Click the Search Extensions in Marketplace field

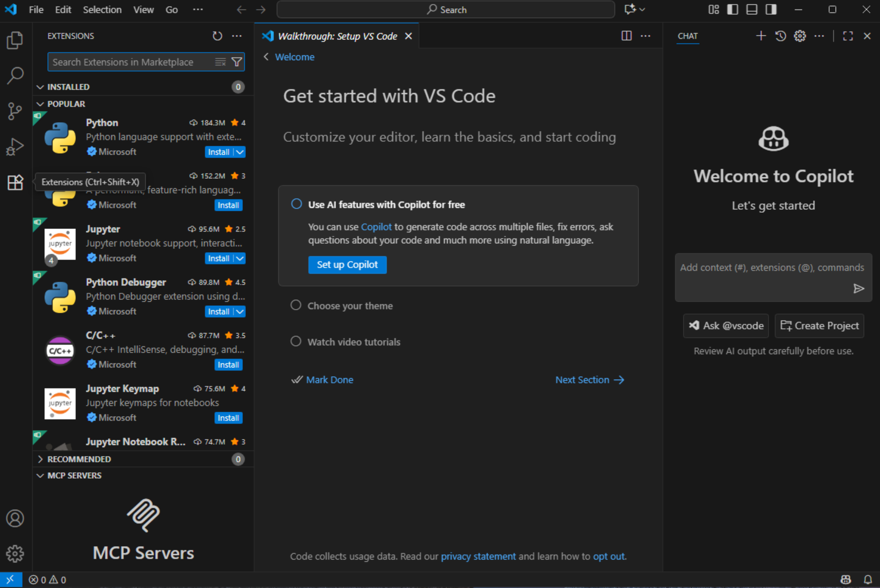coord(131,62)
